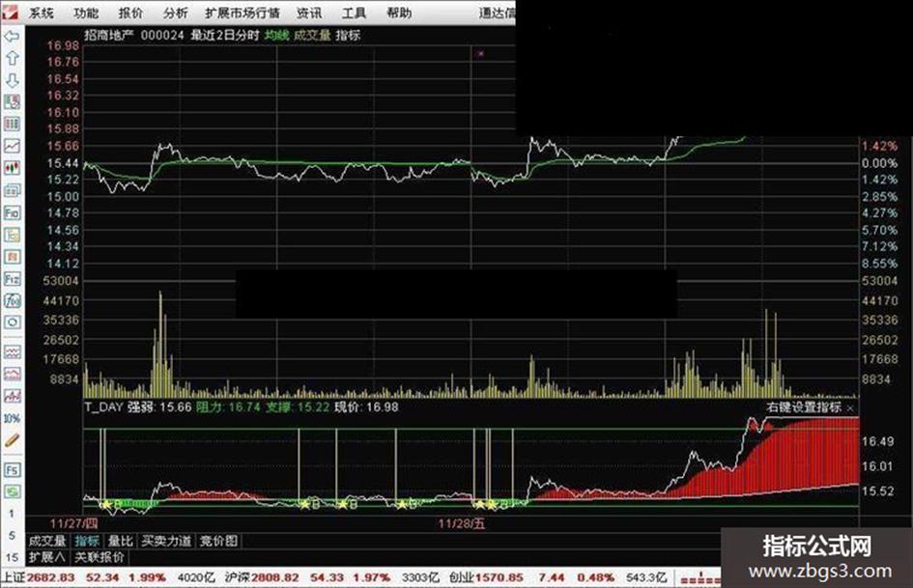Open the 工具 menu

[354, 13]
